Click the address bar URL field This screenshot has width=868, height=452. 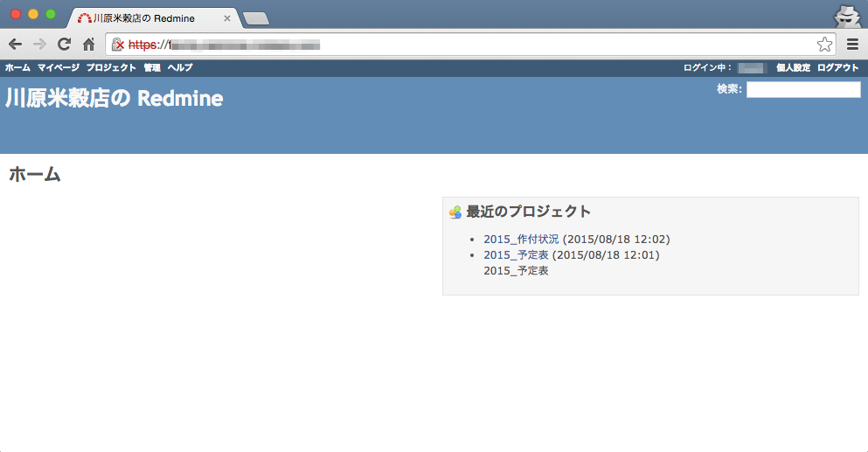[x=469, y=45]
